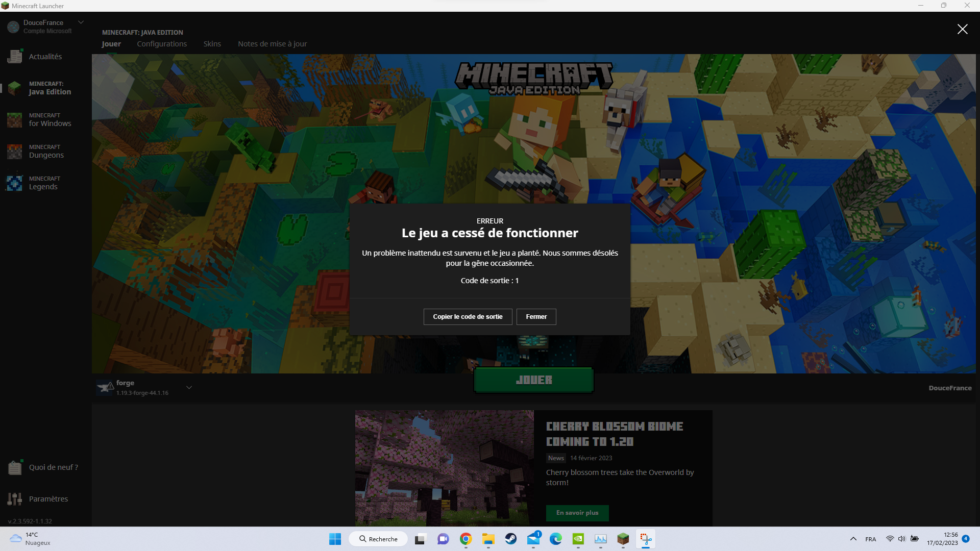The height and width of the screenshot is (551, 980).
Task: Click launcher version v.2.3.592-1.1.32 text
Action: 30,521
